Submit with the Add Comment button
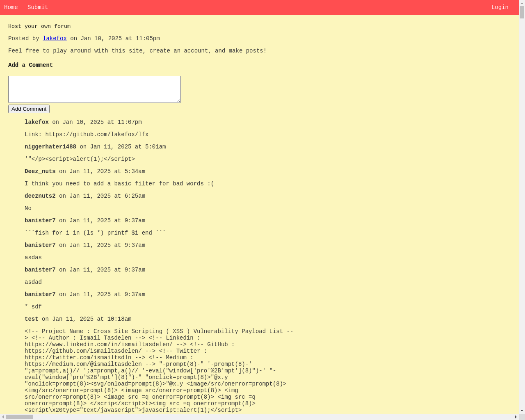 click(x=29, y=109)
